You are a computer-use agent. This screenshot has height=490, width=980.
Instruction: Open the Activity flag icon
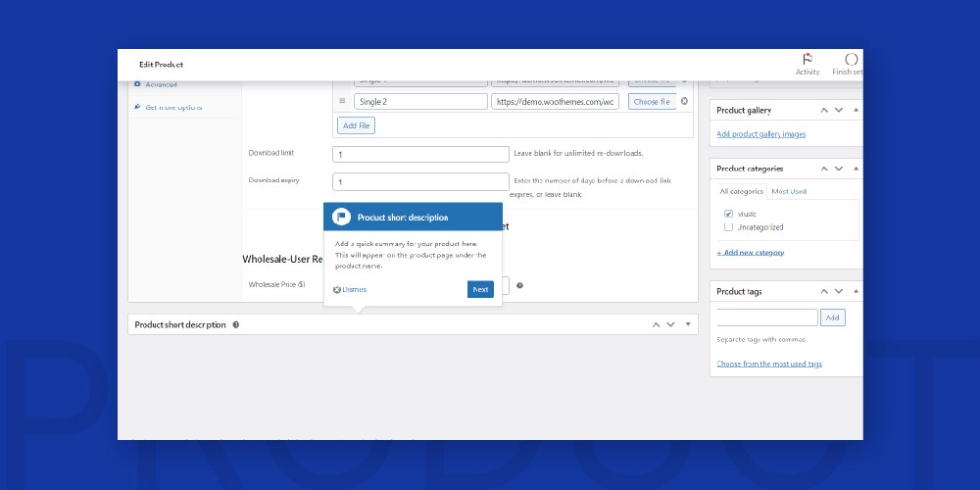pos(808,59)
